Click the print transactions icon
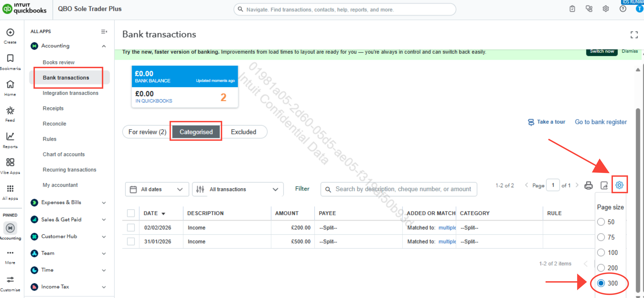This screenshot has width=644, height=298. click(x=588, y=185)
